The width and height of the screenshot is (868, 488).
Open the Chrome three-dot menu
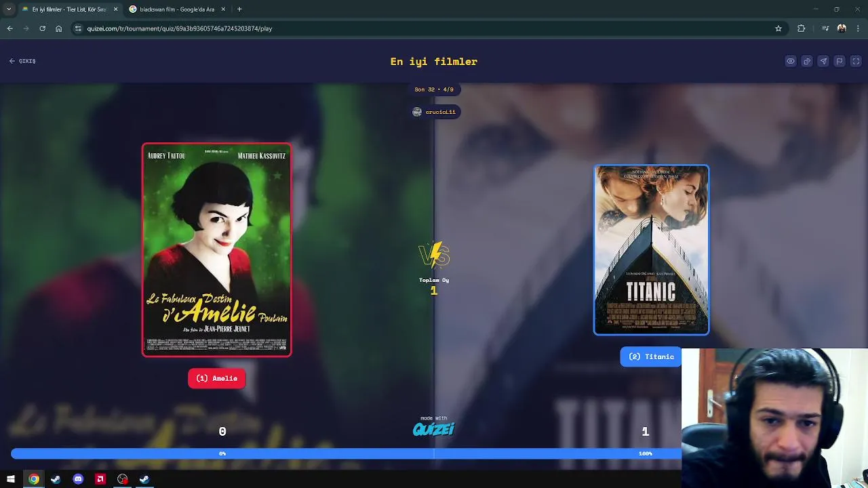coord(858,28)
